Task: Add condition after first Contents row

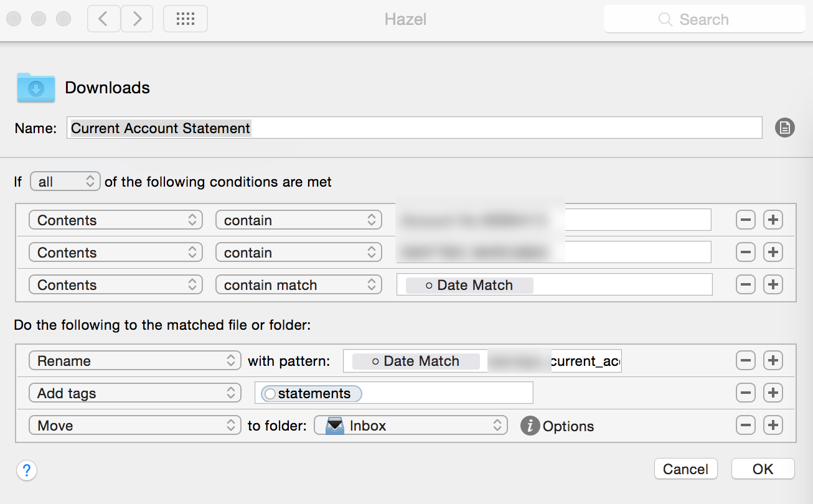Action: pos(773,220)
